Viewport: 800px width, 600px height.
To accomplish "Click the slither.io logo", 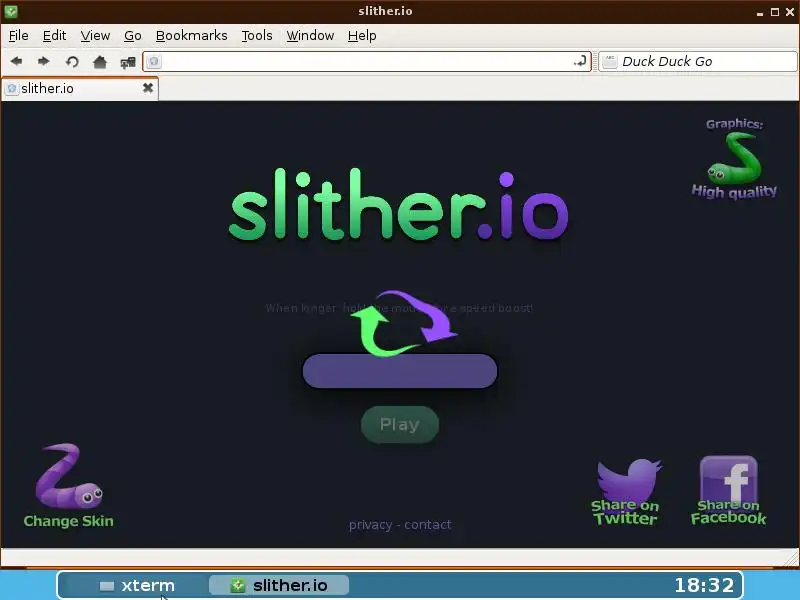I will 398,206.
